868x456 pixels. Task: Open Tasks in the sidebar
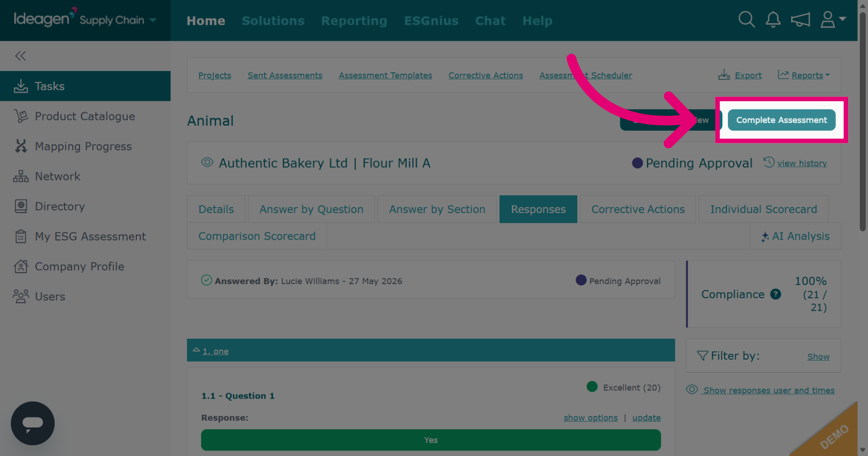coord(85,86)
